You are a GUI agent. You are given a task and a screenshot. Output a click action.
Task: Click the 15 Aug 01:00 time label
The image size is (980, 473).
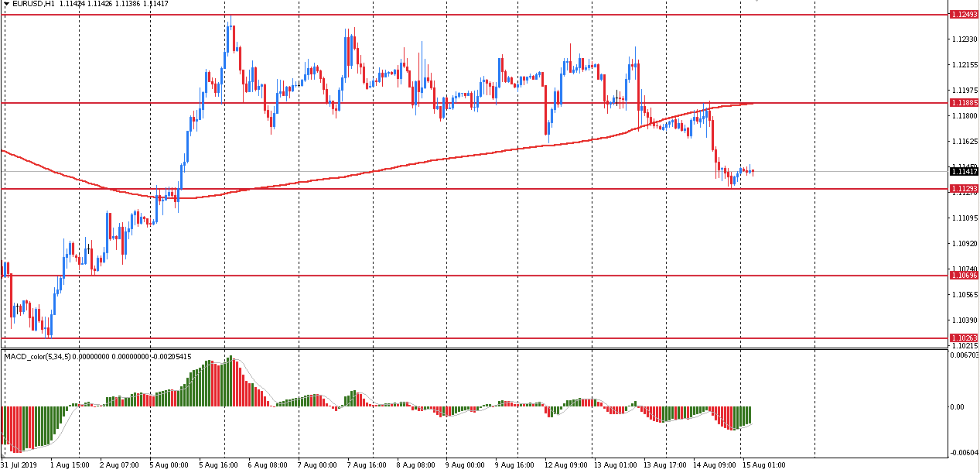point(763,465)
